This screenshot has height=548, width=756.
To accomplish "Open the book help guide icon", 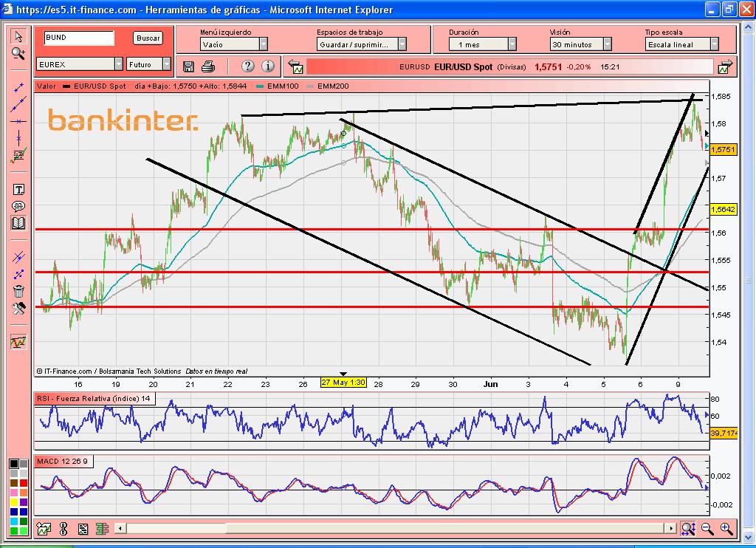I will click(18, 223).
